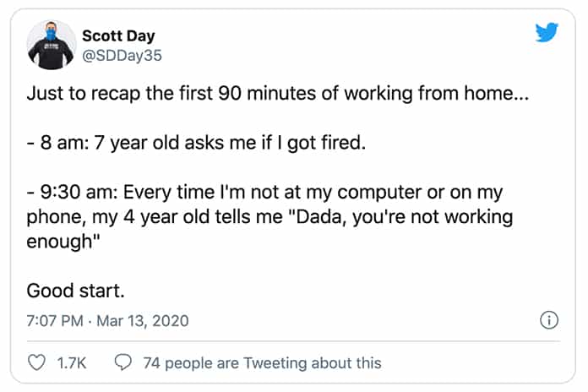The width and height of the screenshot is (588, 392).
Task: Click the 'Good start.' closing line
Action: coord(75,291)
